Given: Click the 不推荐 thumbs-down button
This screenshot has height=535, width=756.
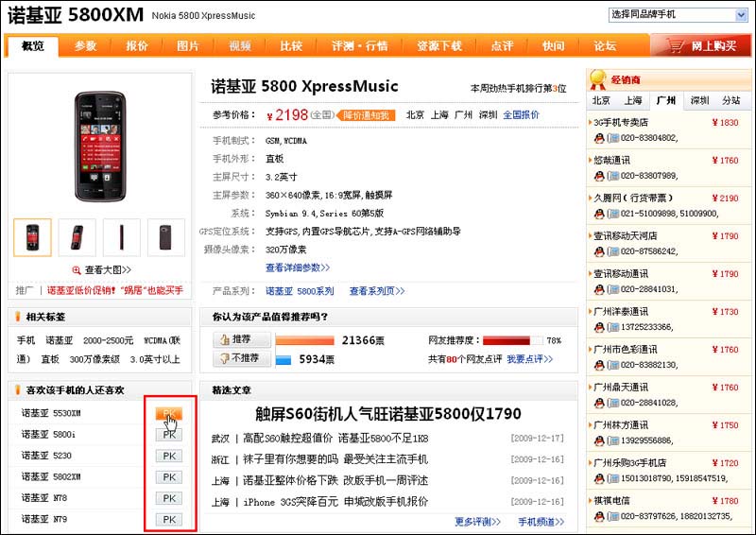Looking at the screenshot, I should click(x=242, y=358).
